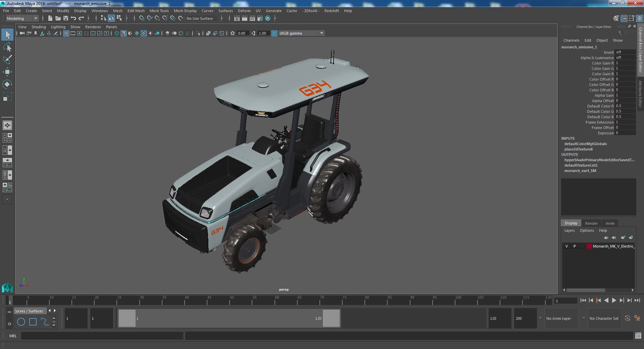The height and width of the screenshot is (349, 644).
Task: Go to start of playback range
Action: 583,301
